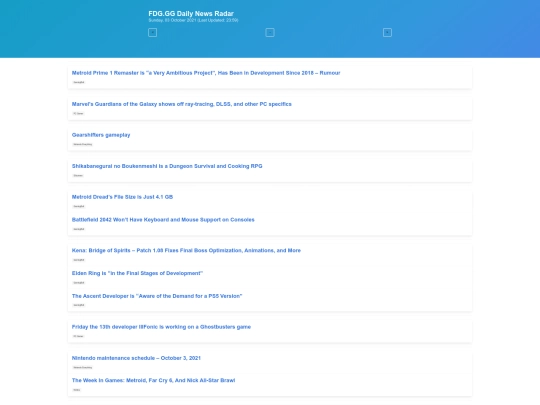540x405 pixels.
Task: Click the source tag under Metroid Prime headline
Action: point(79,82)
